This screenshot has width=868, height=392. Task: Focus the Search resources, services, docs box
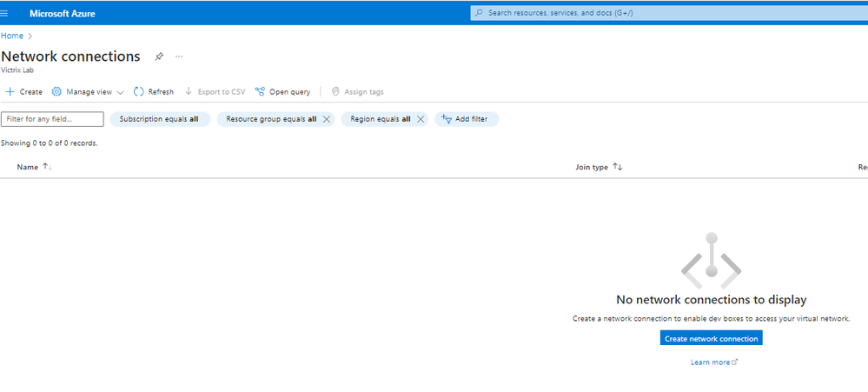669,13
